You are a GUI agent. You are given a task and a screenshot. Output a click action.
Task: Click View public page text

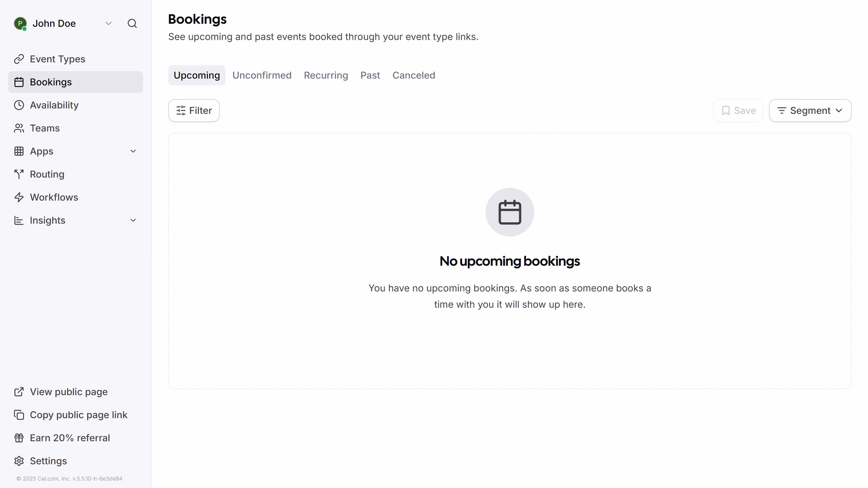[69, 392]
